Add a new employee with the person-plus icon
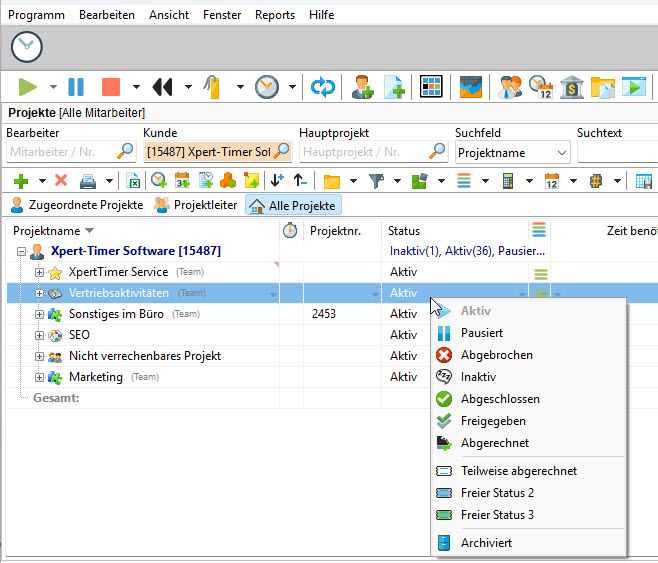 pos(363,87)
